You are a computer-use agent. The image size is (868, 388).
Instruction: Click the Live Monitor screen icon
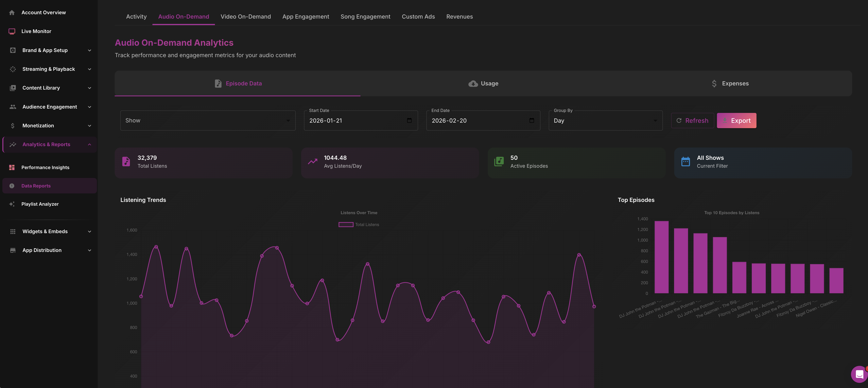[x=12, y=31]
